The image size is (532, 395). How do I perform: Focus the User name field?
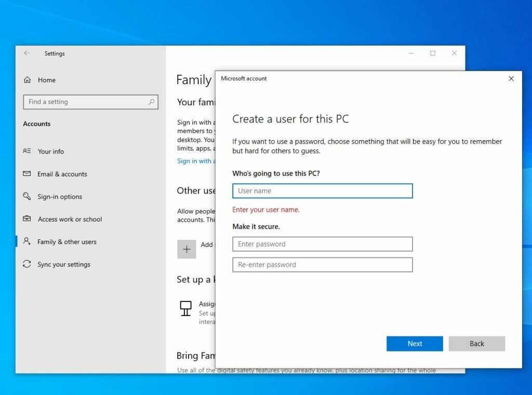click(322, 191)
